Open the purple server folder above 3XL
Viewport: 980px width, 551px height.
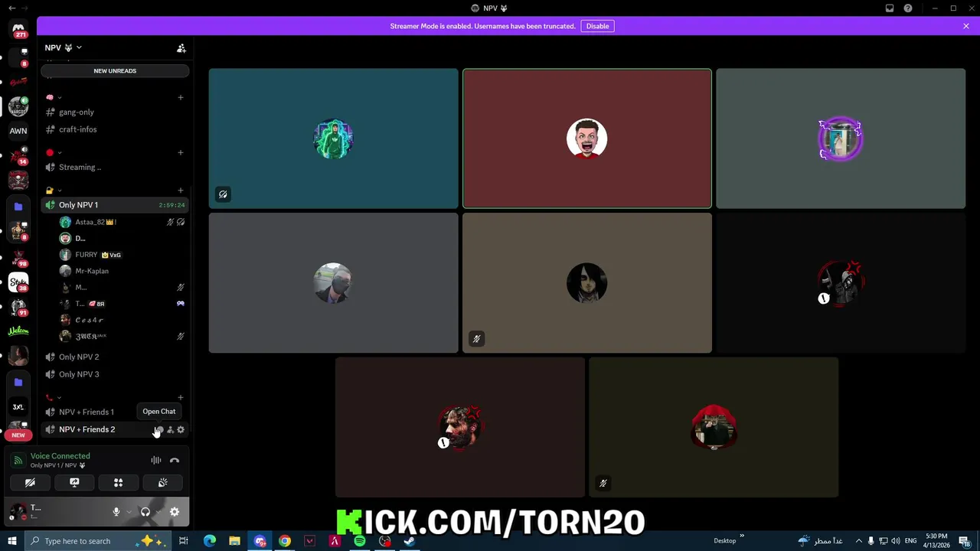(x=18, y=382)
